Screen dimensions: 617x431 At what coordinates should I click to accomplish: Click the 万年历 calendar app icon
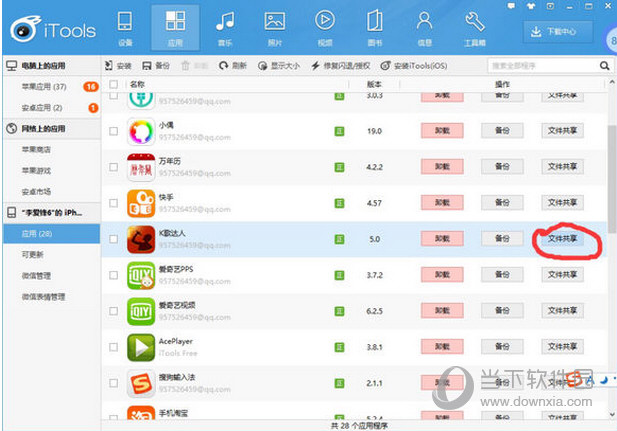pos(141,167)
